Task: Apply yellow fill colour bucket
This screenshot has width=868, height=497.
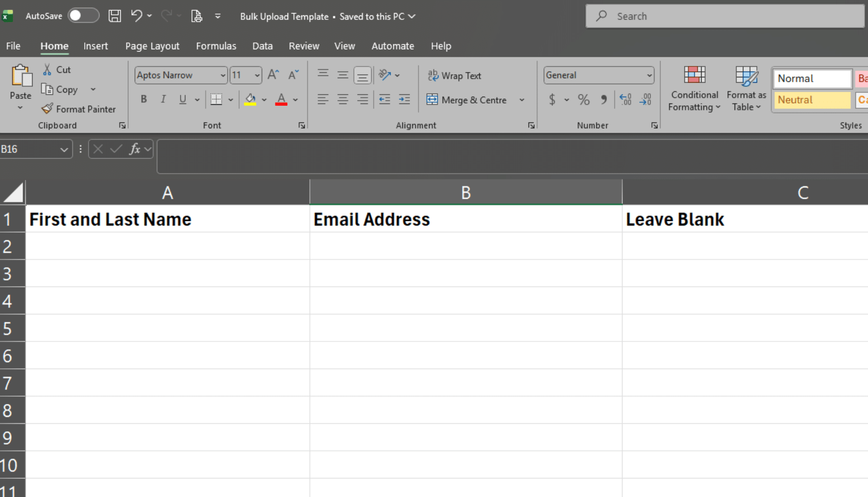Action: click(x=250, y=99)
